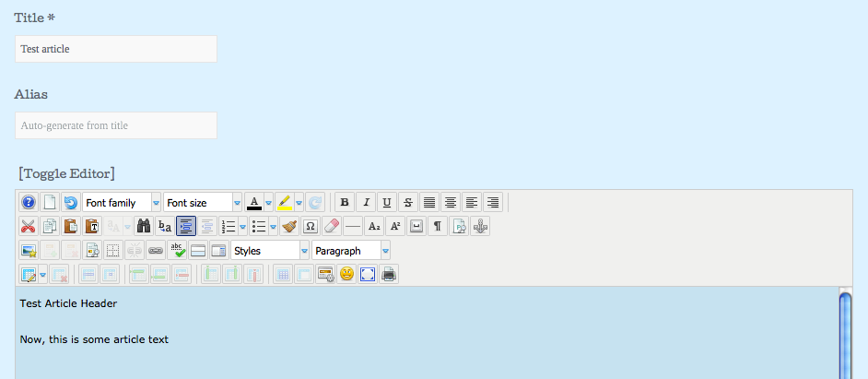
Task: Click the cleanup code broom icon
Action: pos(289,226)
